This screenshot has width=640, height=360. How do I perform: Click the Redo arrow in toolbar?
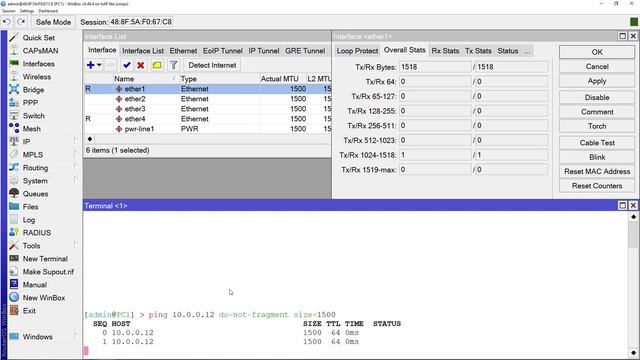(21, 22)
